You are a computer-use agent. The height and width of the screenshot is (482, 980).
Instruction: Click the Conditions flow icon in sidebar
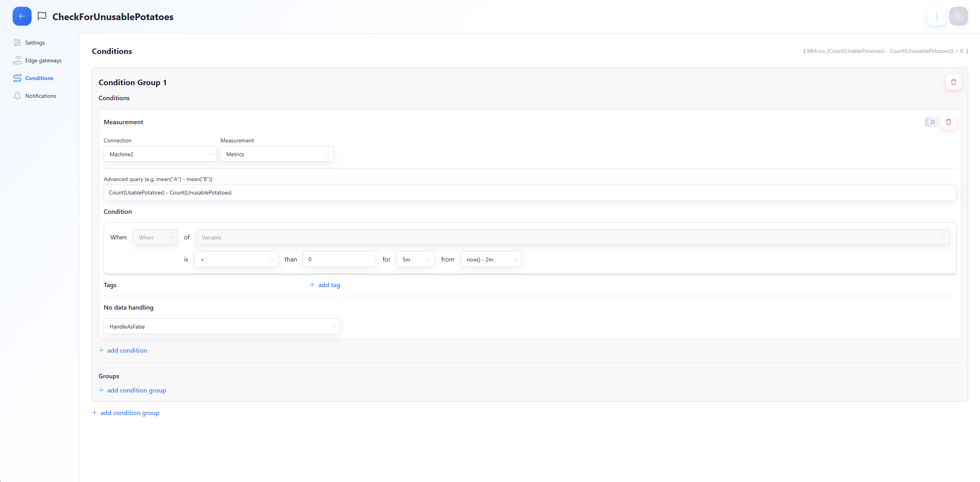17,78
